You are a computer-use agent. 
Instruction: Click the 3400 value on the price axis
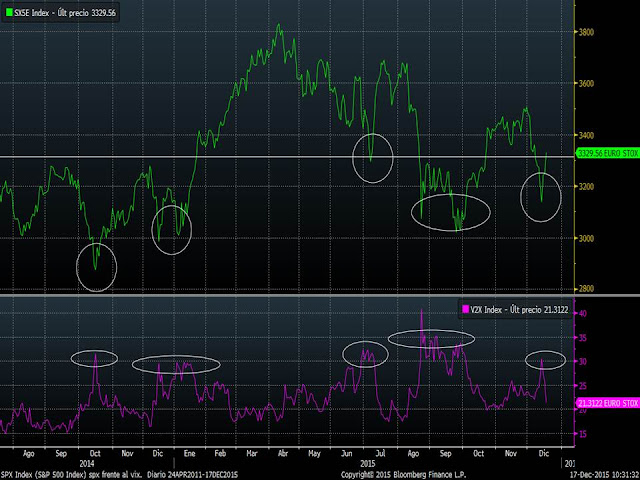coord(587,135)
